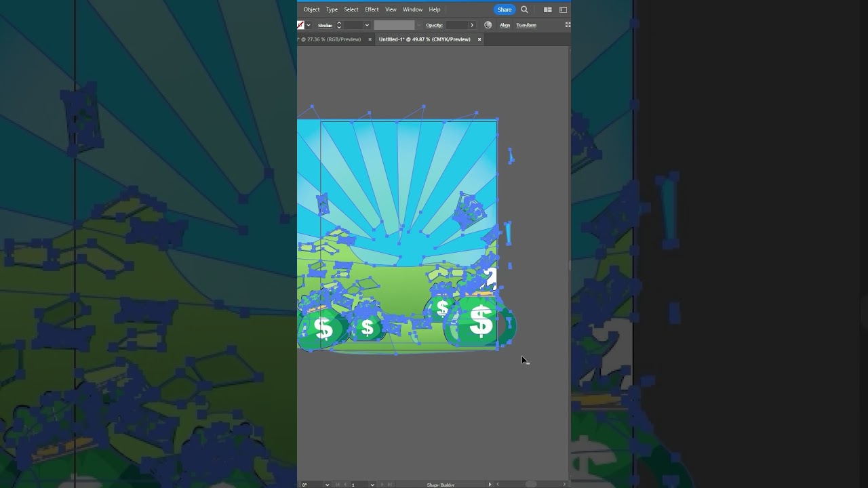Image resolution: width=868 pixels, height=488 pixels.
Task: Expand the stroke color dropdown arrow
Action: pyautogui.click(x=309, y=25)
